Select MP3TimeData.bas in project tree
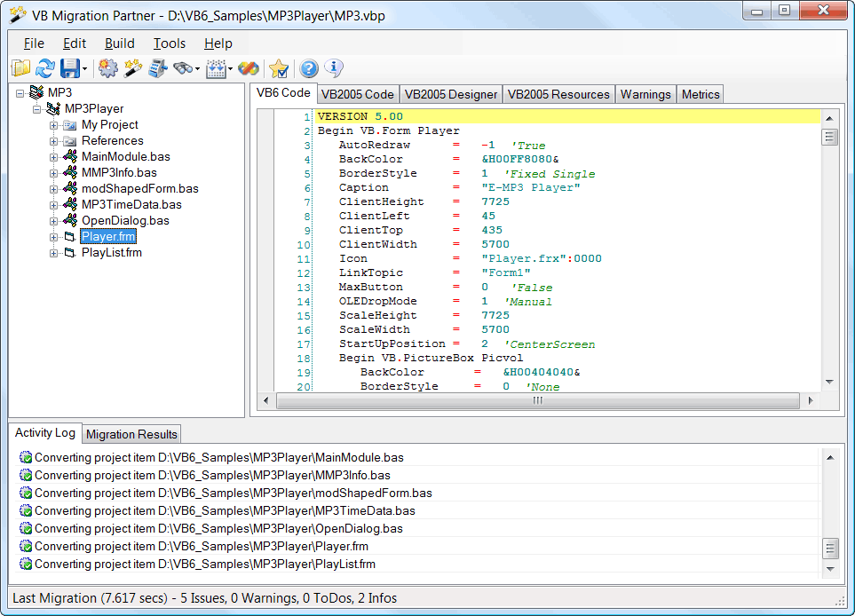This screenshot has height=616, width=855. (131, 204)
